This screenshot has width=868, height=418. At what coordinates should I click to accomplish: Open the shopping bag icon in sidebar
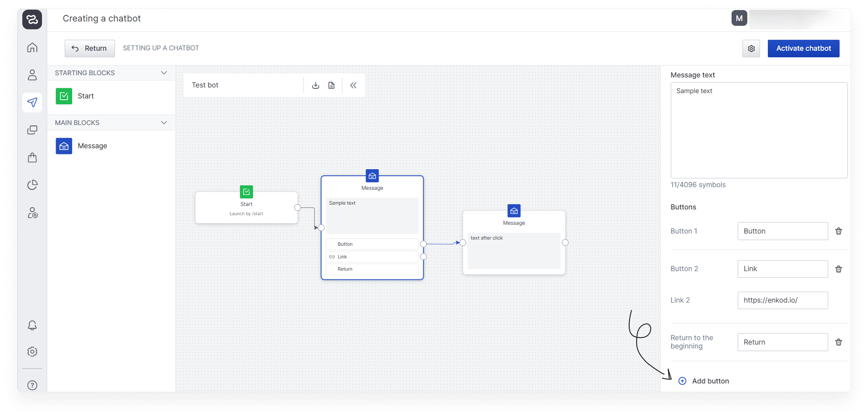32,157
